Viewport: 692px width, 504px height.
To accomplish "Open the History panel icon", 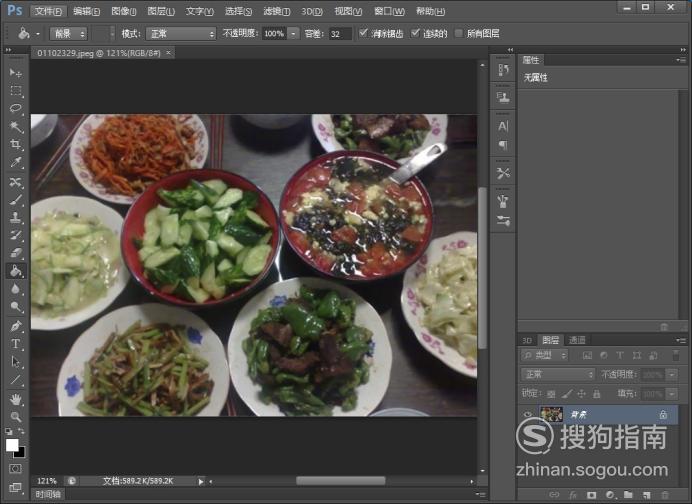I will point(503,70).
